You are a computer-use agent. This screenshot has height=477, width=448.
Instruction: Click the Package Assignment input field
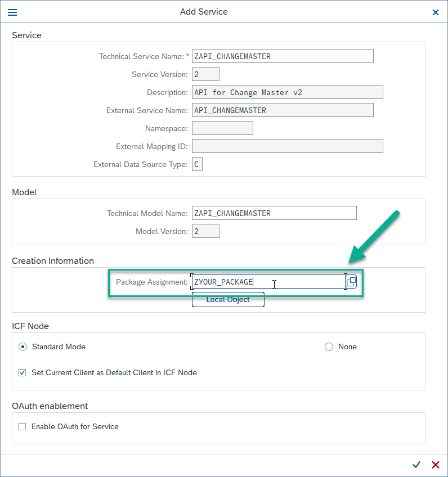point(267,282)
